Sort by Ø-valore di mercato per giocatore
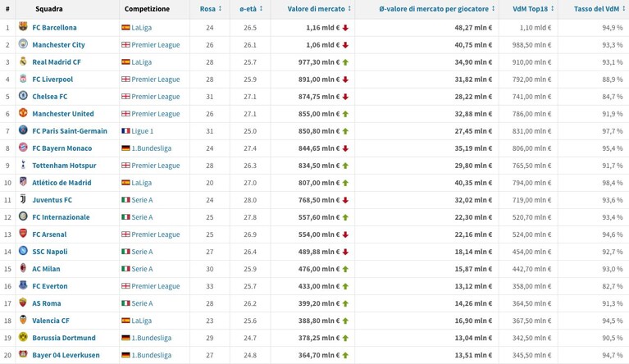The width and height of the screenshot is (629, 364). (x=437, y=9)
